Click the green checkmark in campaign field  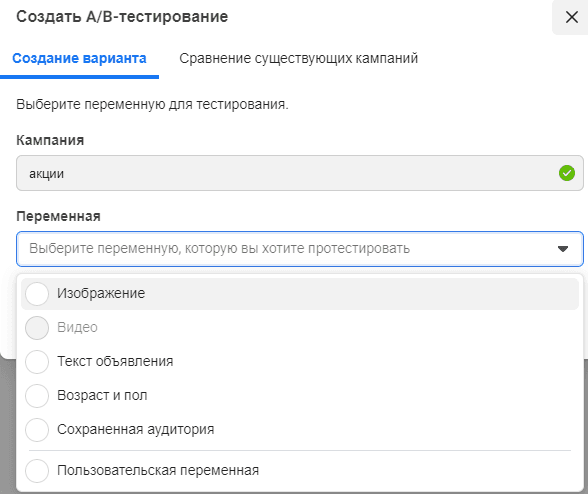pyautogui.click(x=567, y=173)
